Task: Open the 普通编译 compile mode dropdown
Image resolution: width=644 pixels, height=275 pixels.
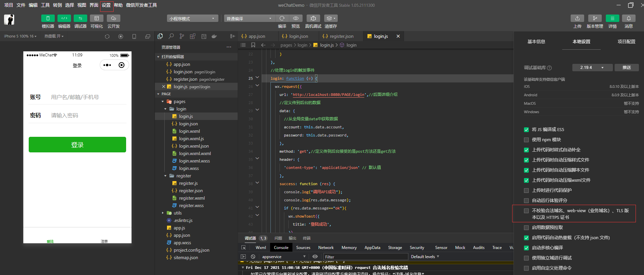Action: [249, 19]
